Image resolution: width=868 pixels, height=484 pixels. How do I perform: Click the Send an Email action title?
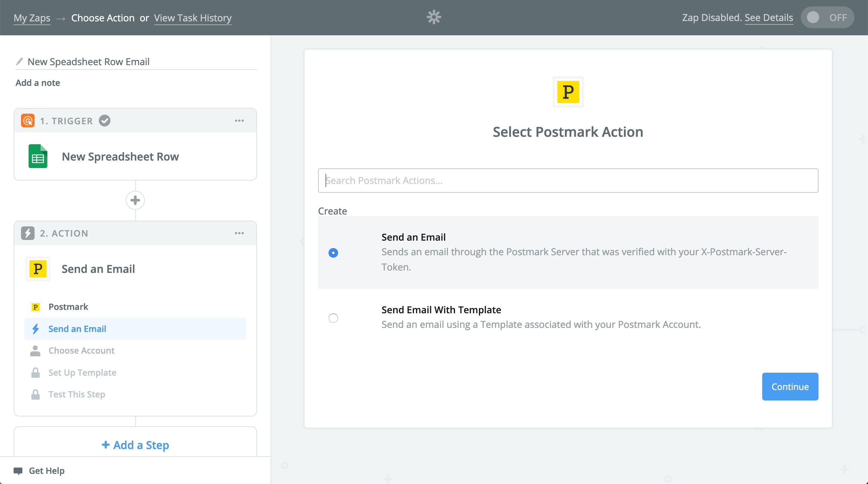(98, 269)
